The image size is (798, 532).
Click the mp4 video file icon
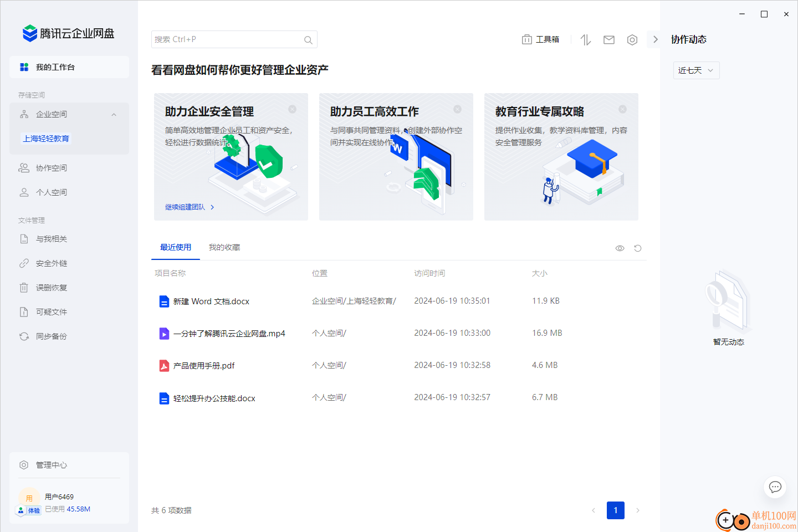tap(164, 334)
